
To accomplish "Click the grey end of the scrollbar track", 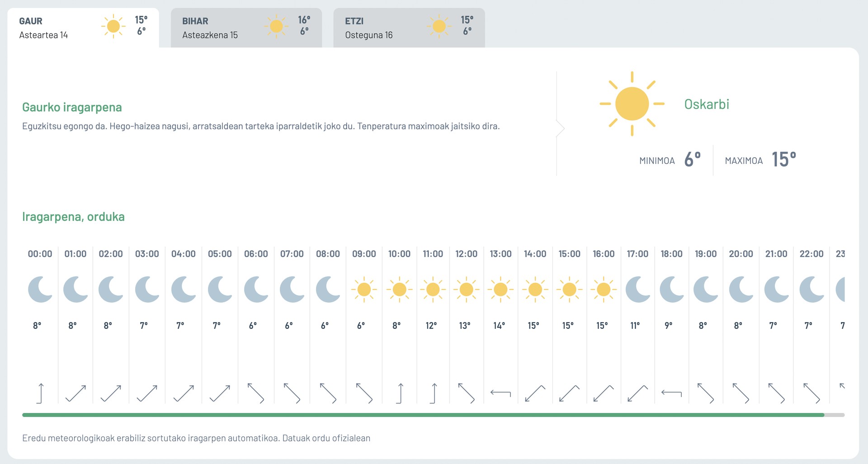I will [835, 415].
